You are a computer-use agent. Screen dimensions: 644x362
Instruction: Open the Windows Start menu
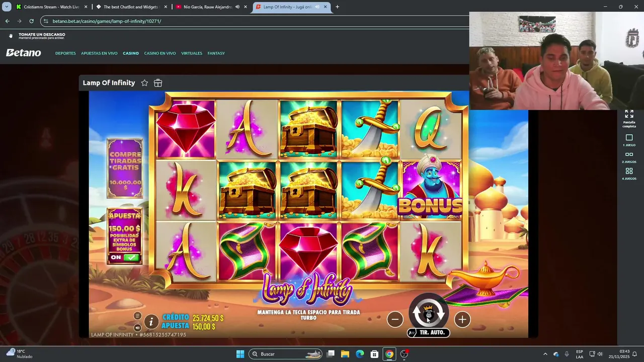(240, 354)
